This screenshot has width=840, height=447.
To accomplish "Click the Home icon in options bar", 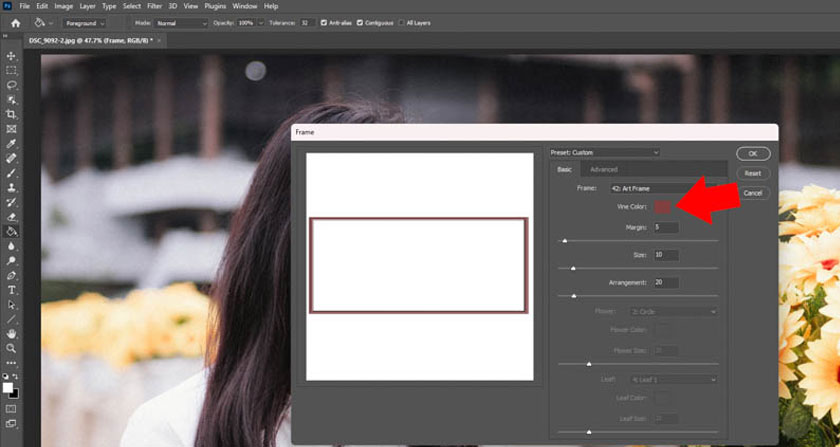I will 15,22.
